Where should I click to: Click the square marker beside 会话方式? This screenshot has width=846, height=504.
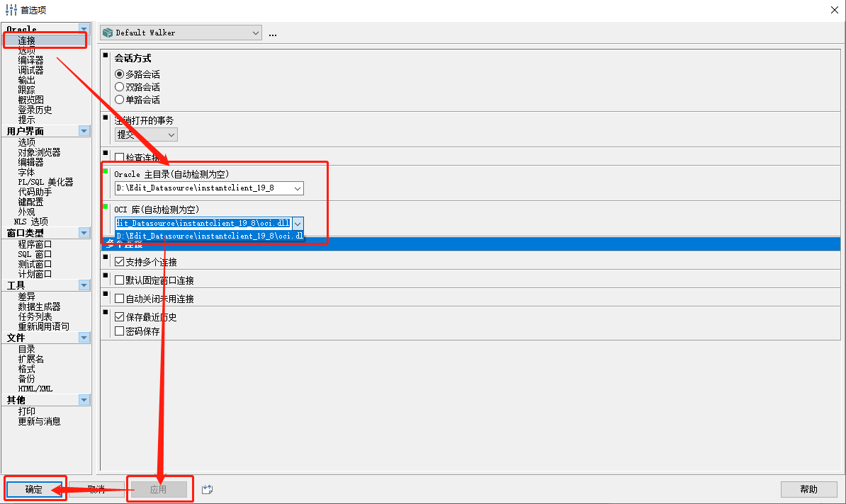105,55
